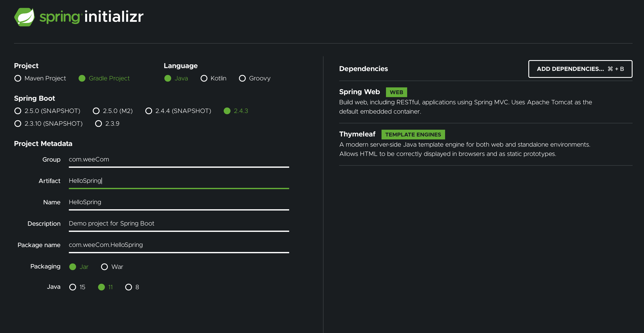Viewport: 644px width, 333px height.
Task: Select Spring Boot 2.4.3 version
Action: (x=227, y=111)
